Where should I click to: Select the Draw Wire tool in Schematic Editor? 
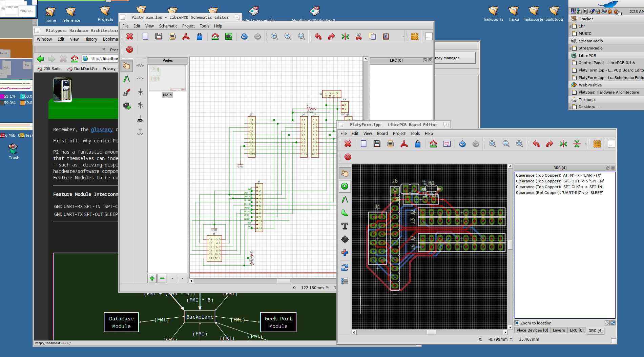127,79
